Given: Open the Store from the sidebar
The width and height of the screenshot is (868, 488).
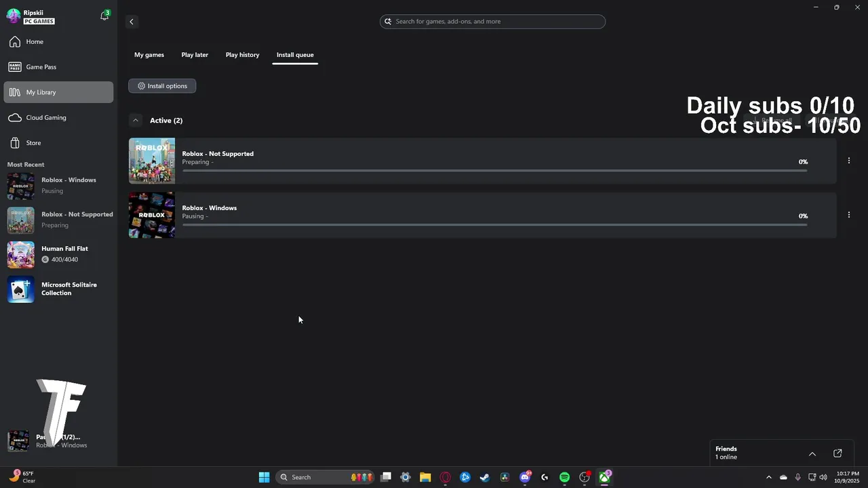Looking at the screenshot, I should click(x=58, y=143).
